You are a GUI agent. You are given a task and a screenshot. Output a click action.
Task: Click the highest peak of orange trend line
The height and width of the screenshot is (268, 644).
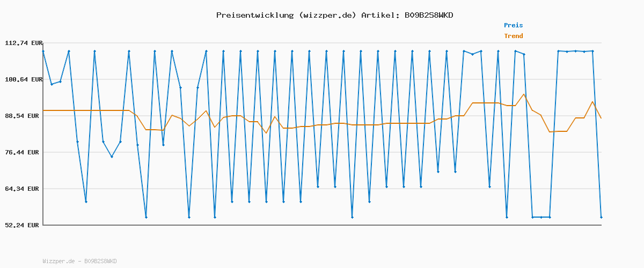[x=524, y=94]
